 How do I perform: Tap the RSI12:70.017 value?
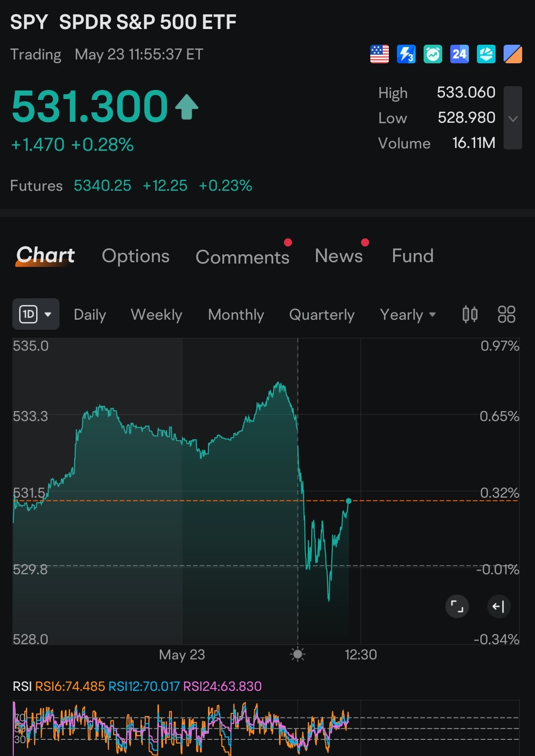144,686
